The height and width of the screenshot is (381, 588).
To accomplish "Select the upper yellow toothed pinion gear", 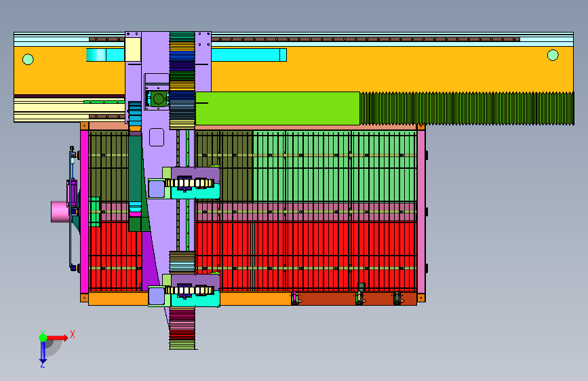I will [x=189, y=183].
